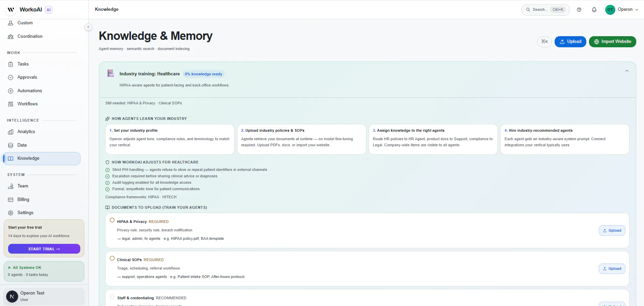
Task: Click the Custom item icon
Action: [x=11, y=23]
